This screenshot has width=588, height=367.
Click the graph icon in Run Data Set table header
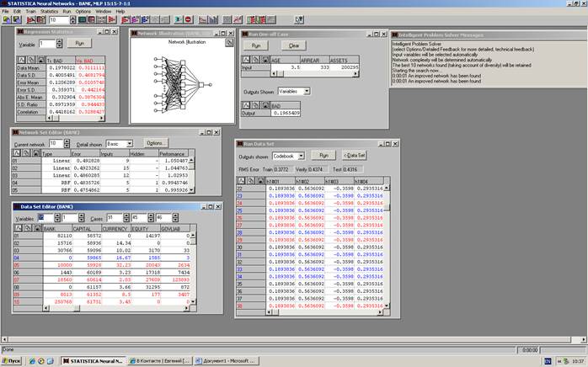pos(241,181)
